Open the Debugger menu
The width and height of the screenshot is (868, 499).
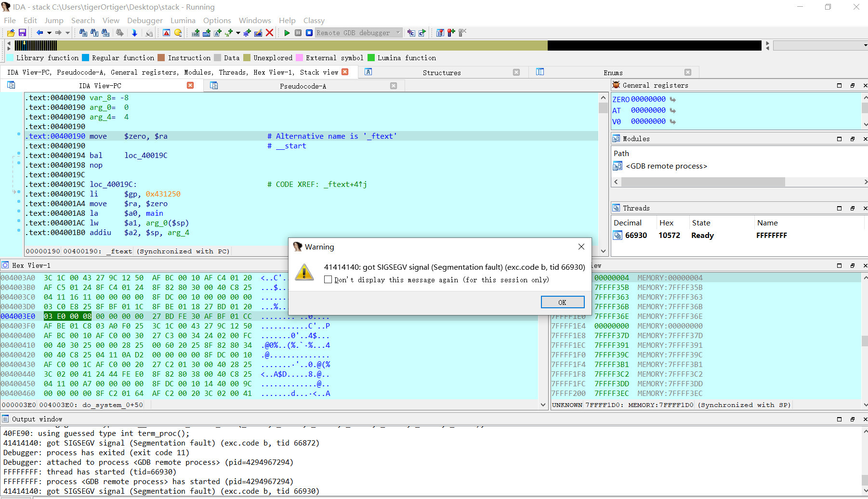145,20
